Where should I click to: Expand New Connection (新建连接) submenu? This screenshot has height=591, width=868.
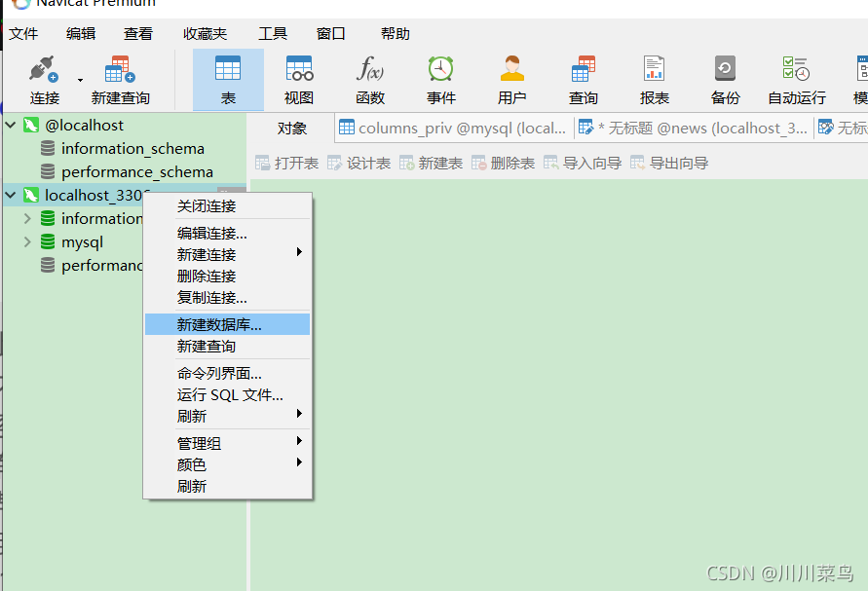228,254
